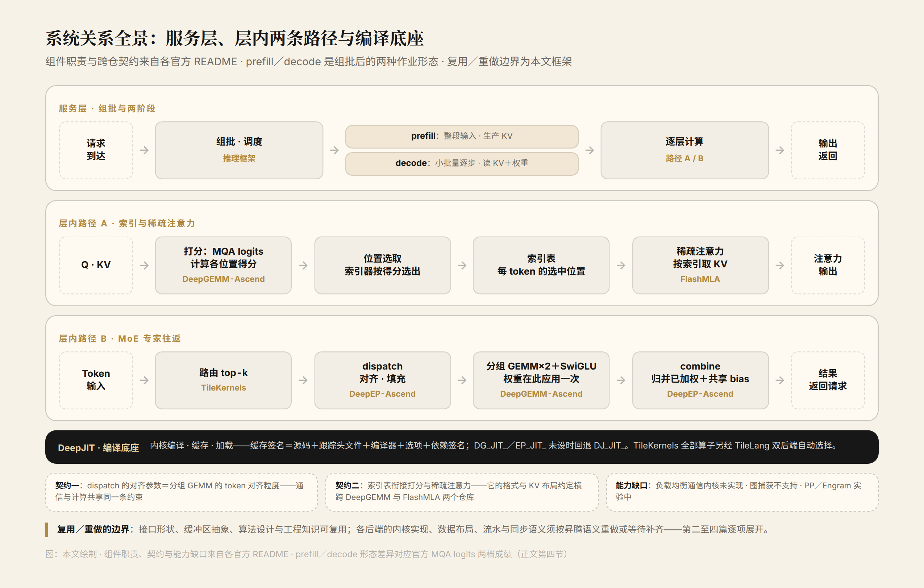Click the 内核编译 · 缓存 · 加载 description text
Image resolution: width=924 pixels, height=588 pixels.
tap(495, 446)
